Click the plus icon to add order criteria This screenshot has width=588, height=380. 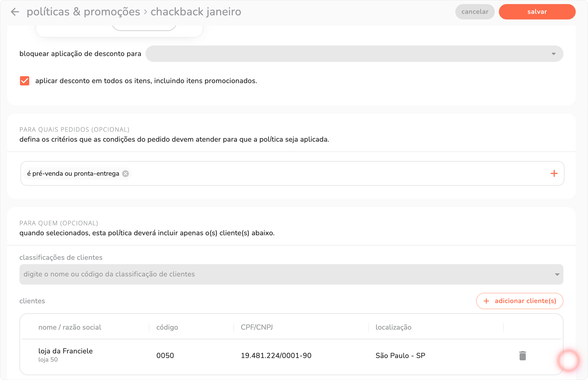[554, 174]
